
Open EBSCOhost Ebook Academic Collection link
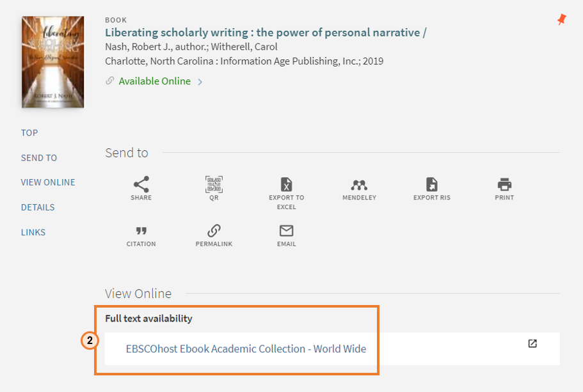coord(246,349)
